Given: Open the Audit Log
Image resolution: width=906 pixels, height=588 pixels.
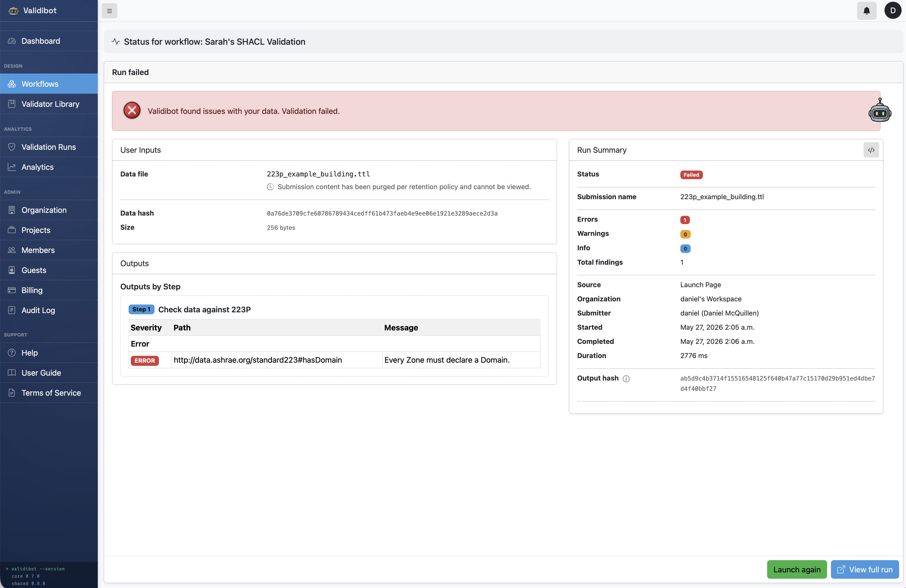Looking at the screenshot, I should coord(49,310).
